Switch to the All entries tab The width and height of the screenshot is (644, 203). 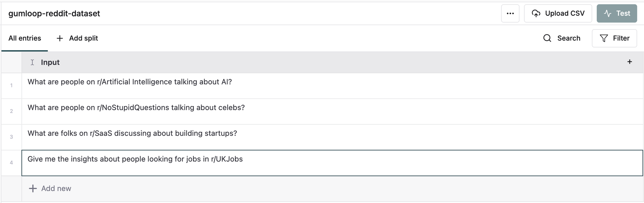coord(25,38)
